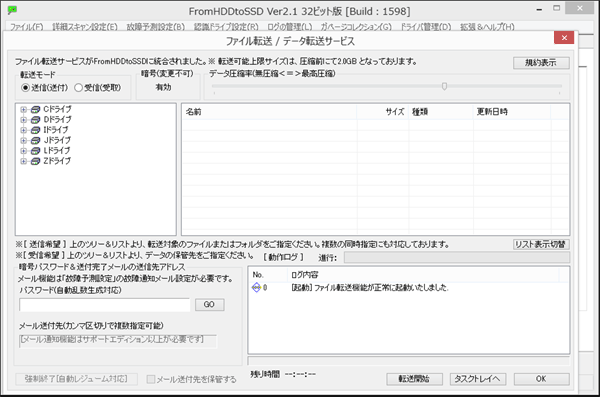
Task: Click the password input field
Action: coord(104,305)
